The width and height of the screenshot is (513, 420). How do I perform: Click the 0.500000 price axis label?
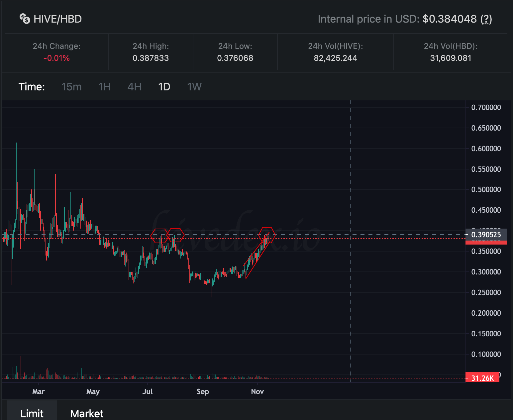click(486, 189)
